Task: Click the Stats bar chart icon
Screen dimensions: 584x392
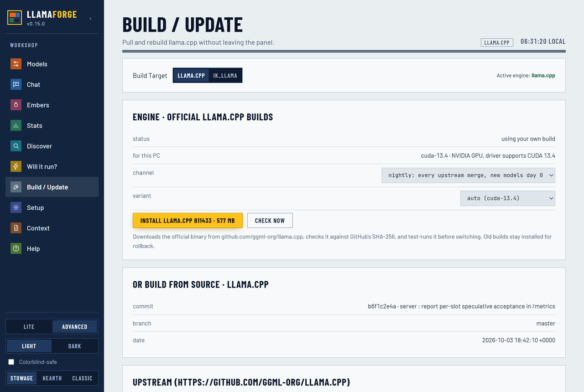Action: [x=16, y=125]
